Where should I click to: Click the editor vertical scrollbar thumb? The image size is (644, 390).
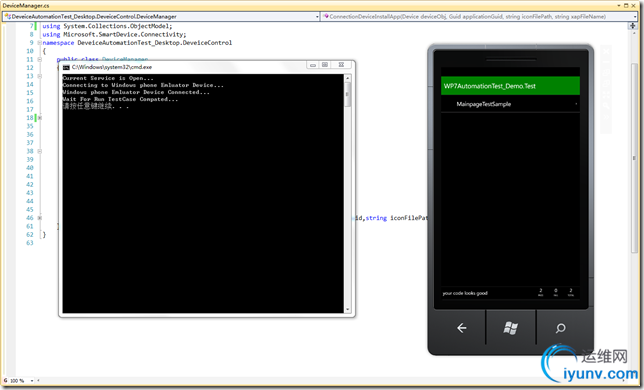coord(634,158)
